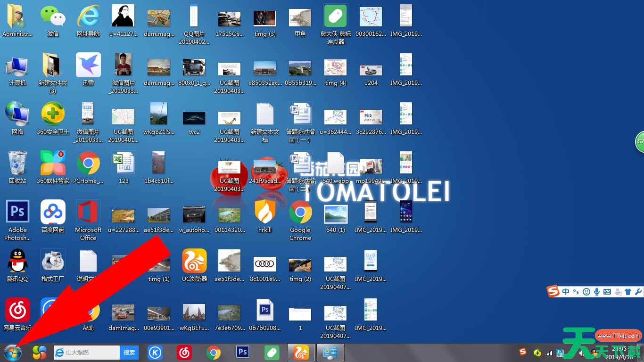Select the Thunder (迅雷) desktop shortcut
The height and width of the screenshot is (362, 644).
point(88,65)
